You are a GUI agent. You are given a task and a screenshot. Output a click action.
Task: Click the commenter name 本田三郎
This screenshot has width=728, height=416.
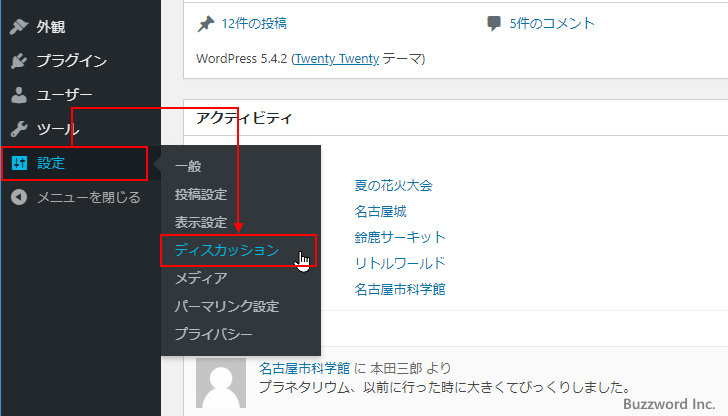point(396,369)
